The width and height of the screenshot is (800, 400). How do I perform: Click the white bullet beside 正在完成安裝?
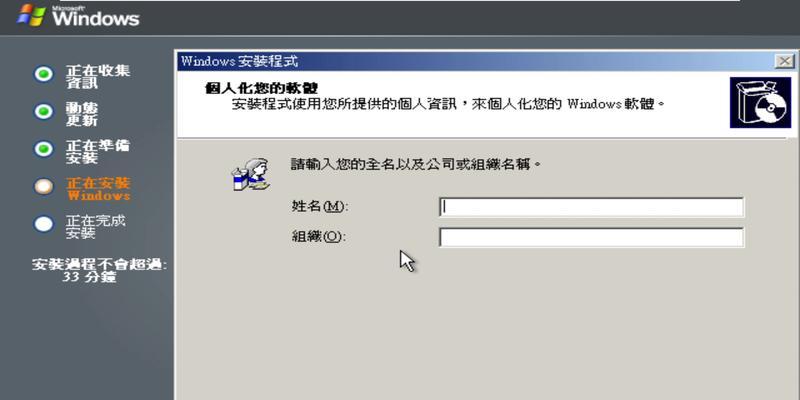pos(44,224)
